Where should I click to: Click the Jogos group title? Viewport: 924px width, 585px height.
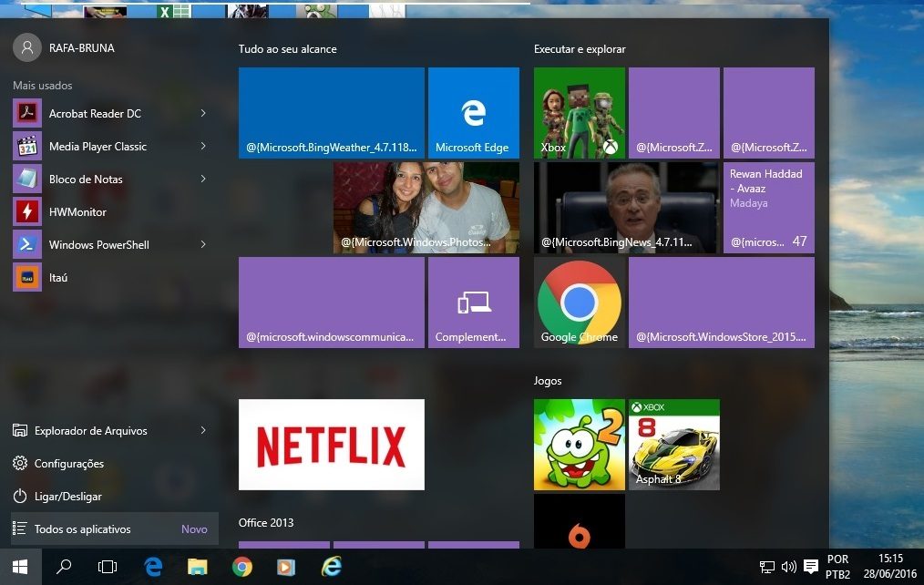click(548, 381)
